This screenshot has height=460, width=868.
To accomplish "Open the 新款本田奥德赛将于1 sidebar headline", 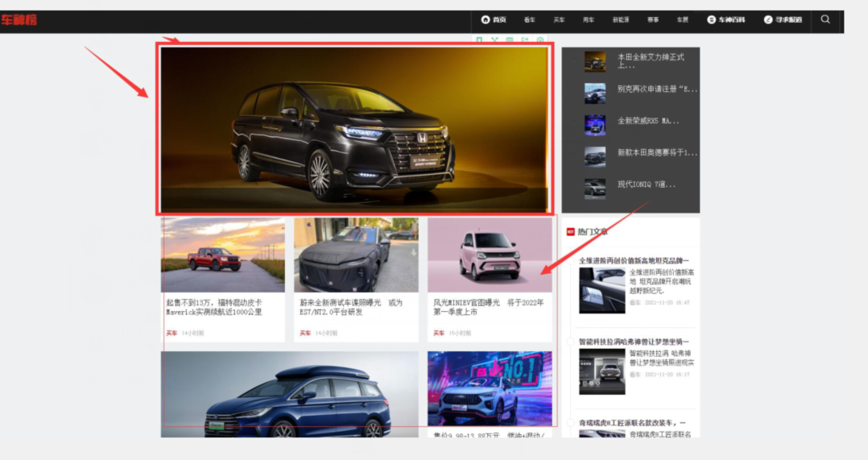I will click(x=657, y=153).
